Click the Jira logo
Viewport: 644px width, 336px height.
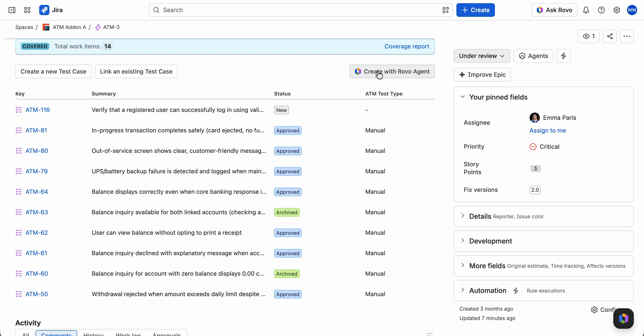(51, 10)
